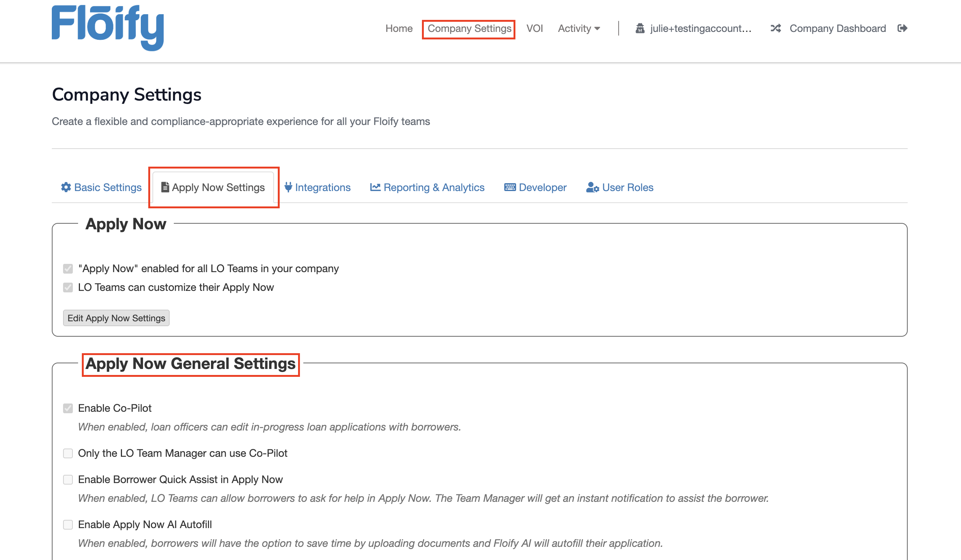Screen dimensions: 961x560
Task: Click the user avatar icon near julie+testingaccount
Action: pos(640,28)
